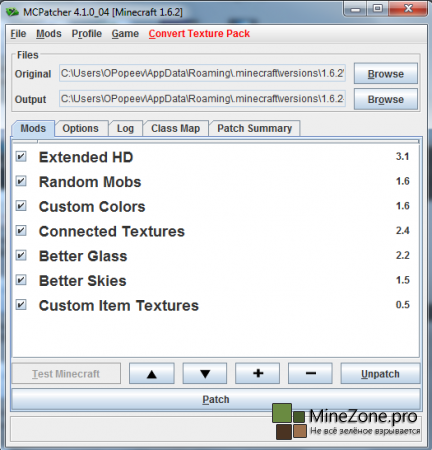Switch to the Log tab
Viewport: 432px width, 450px height.
pyautogui.click(x=125, y=128)
